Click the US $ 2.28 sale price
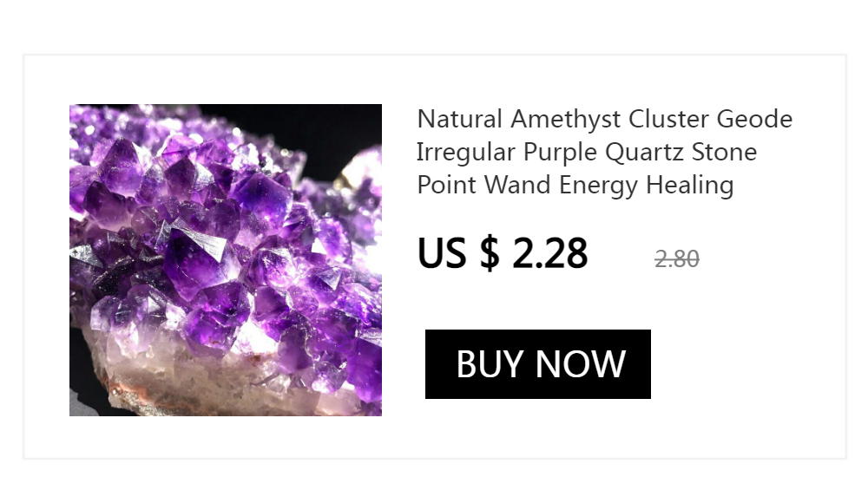The height and width of the screenshot is (503, 868). click(502, 253)
